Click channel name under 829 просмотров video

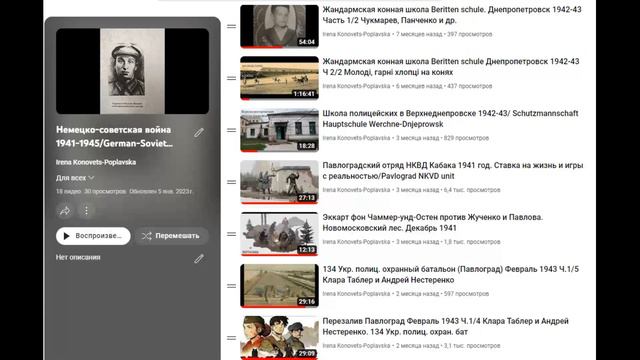click(356, 138)
